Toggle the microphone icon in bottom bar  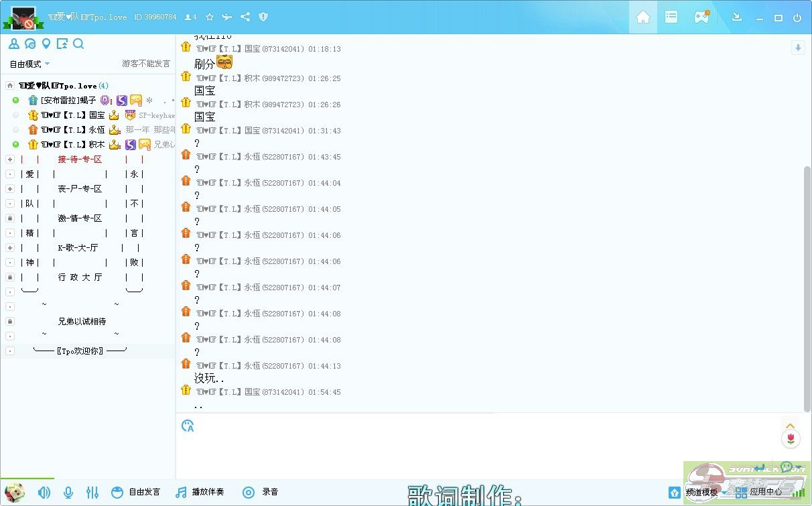[x=68, y=493]
